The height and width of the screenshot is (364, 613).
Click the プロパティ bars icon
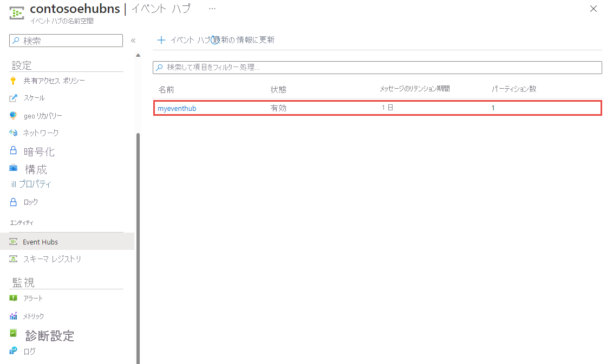pos(14,184)
